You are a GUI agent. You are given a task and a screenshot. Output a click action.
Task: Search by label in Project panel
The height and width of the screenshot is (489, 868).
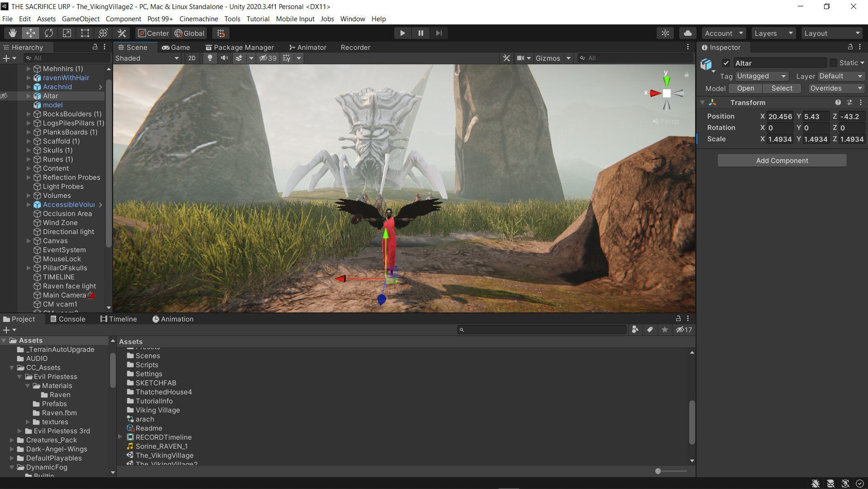click(x=650, y=330)
